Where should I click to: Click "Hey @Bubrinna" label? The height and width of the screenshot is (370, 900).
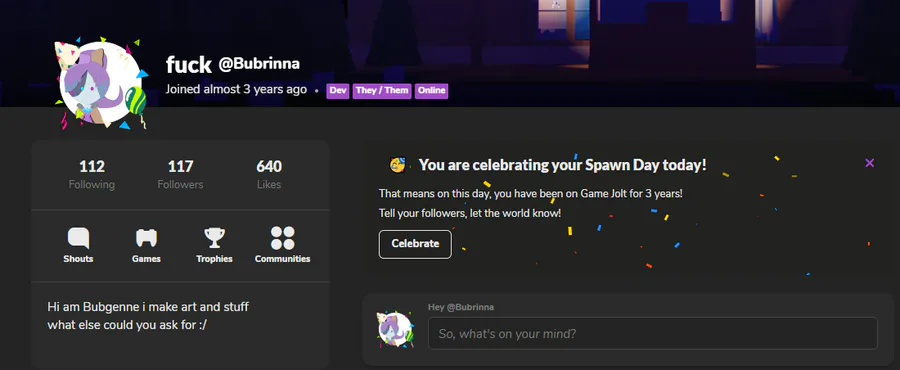click(461, 307)
